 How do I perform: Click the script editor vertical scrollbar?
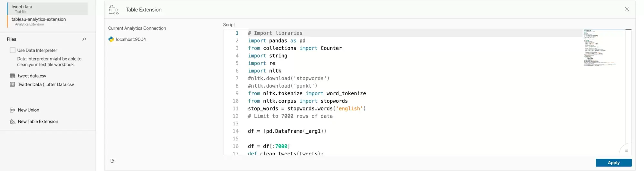pyautogui.click(x=628, y=92)
